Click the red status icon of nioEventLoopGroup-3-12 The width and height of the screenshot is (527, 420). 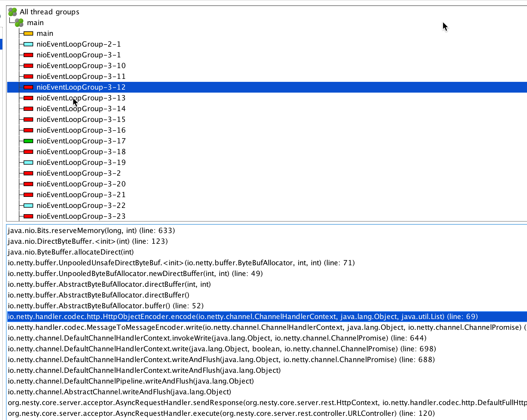(28, 87)
